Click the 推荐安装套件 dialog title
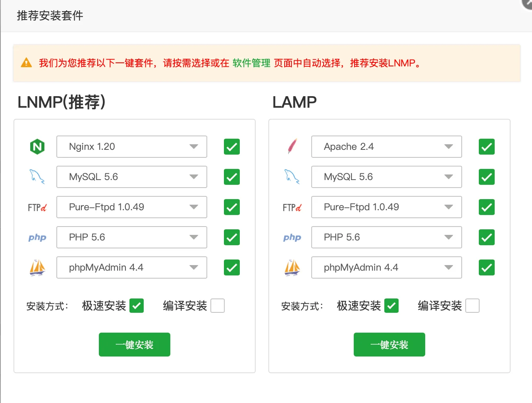 click(50, 15)
